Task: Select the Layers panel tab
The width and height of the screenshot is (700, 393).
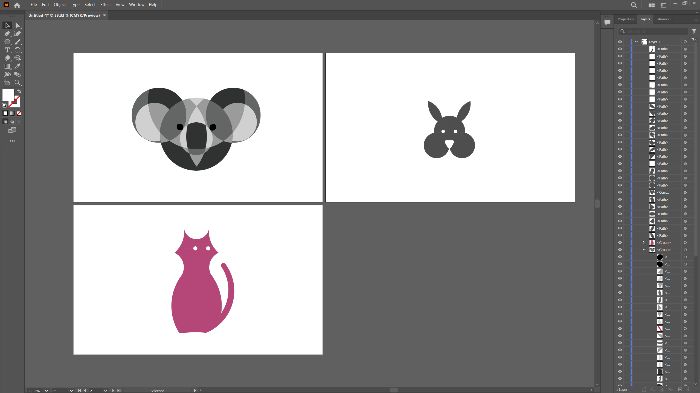Action: pyautogui.click(x=645, y=19)
